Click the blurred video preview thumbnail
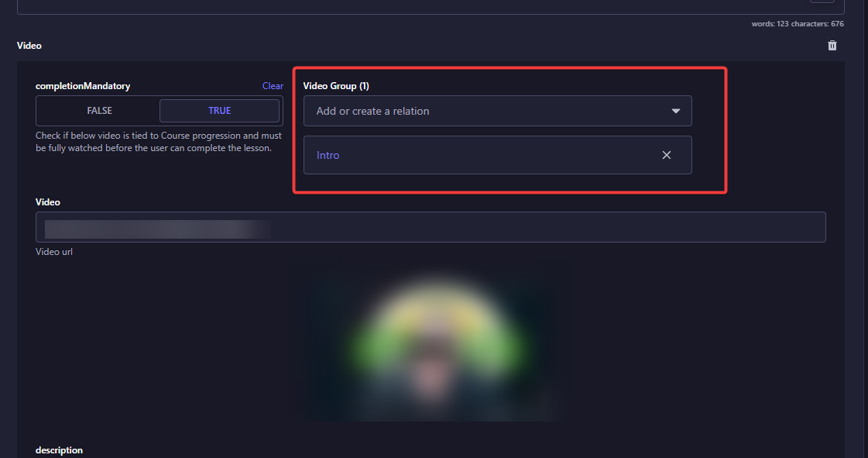The height and width of the screenshot is (458, 868). 435,340
